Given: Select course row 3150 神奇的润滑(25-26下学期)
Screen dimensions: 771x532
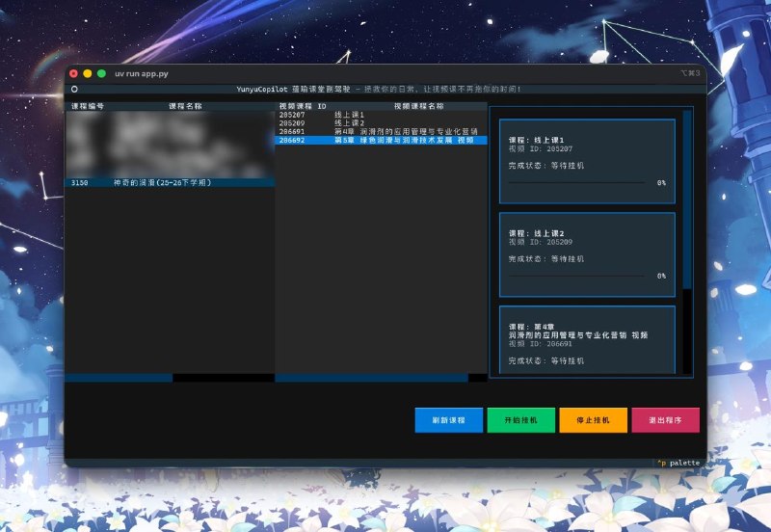Looking at the screenshot, I should pos(170,182).
